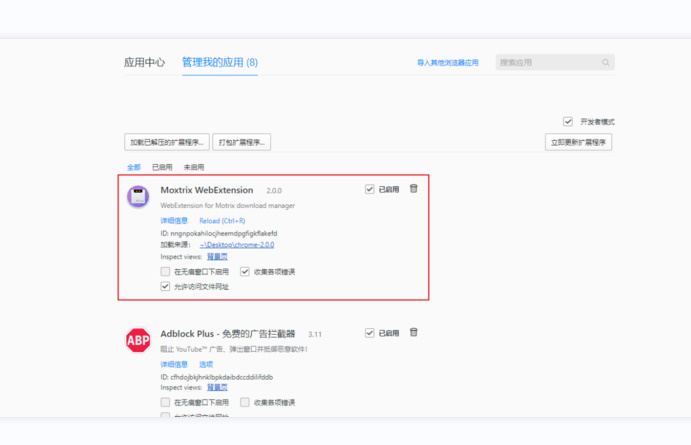Switch to 应用中心 tab
This screenshot has height=445, width=691.
pyautogui.click(x=144, y=63)
